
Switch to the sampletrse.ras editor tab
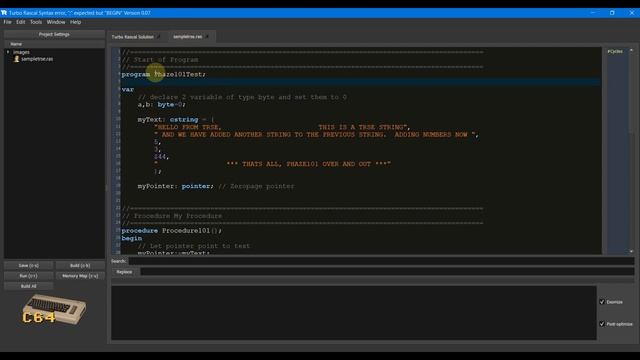187,37
